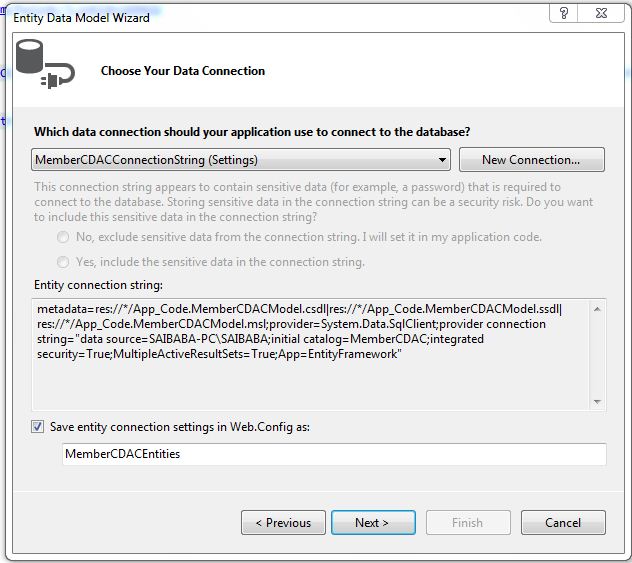632x563 pixels.
Task: Click the connection string scrollbar up arrow
Action: coord(598,308)
